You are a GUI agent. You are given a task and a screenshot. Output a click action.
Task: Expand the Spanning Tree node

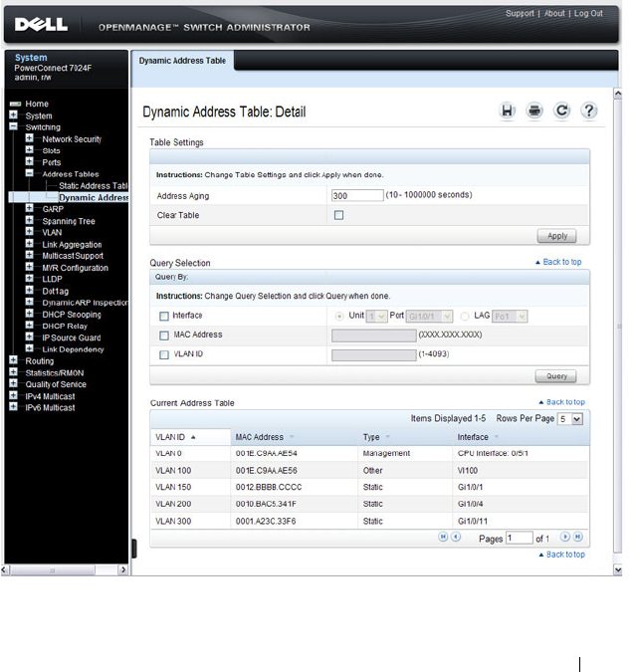29,220
